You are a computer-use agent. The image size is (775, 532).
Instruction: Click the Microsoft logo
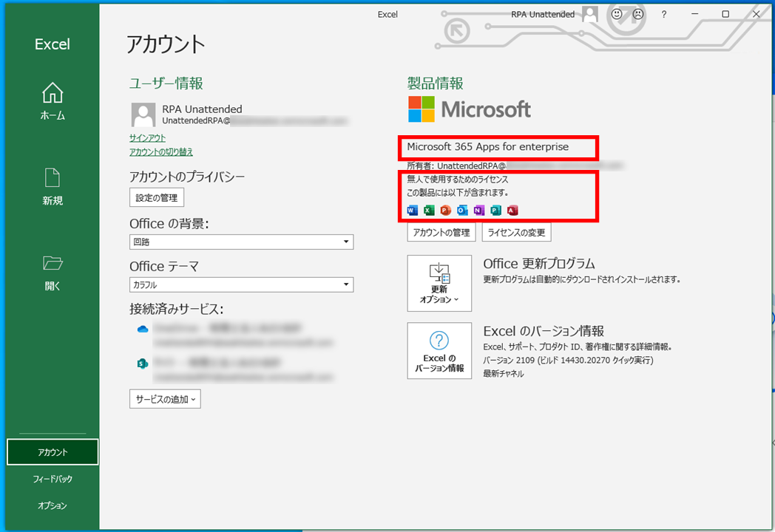pyautogui.click(x=470, y=109)
